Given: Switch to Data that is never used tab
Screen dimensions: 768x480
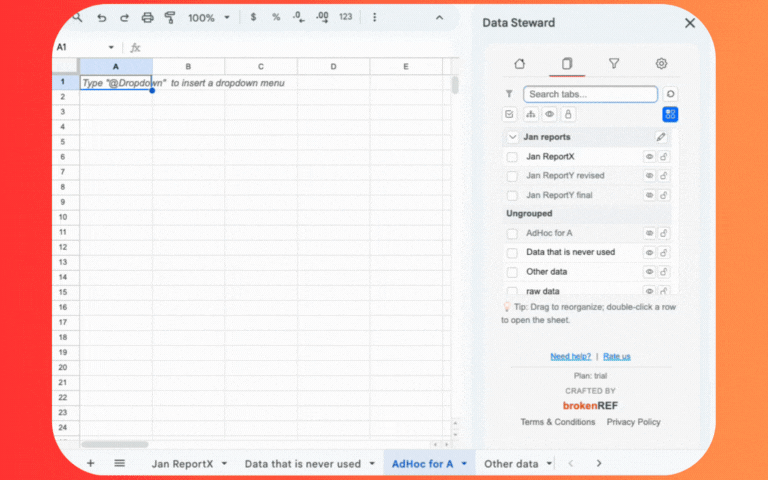Looking at the screenshot, I should [303, 464].
